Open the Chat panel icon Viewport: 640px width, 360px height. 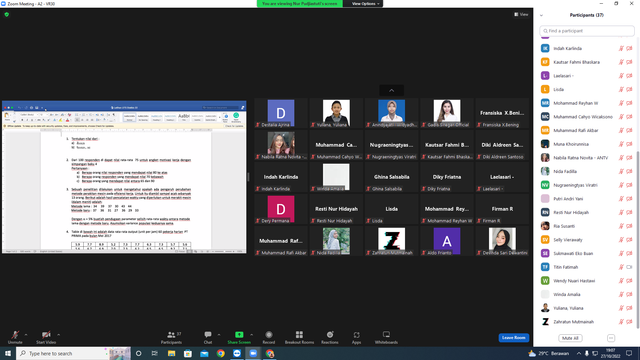click(x=208, y=335)
